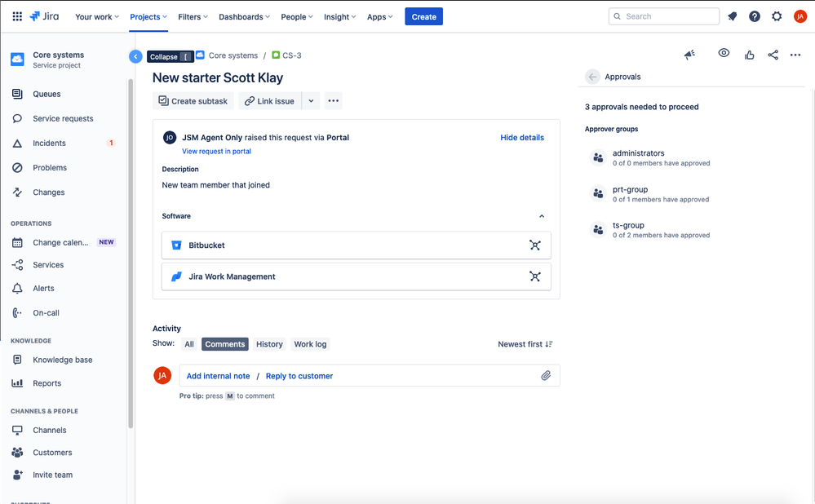Open the help question mark icon
815x504 pixels.
[755, 16]
